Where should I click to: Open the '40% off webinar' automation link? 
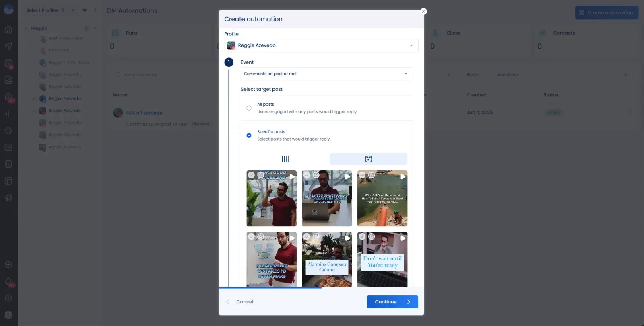click(x=144, y=113)
